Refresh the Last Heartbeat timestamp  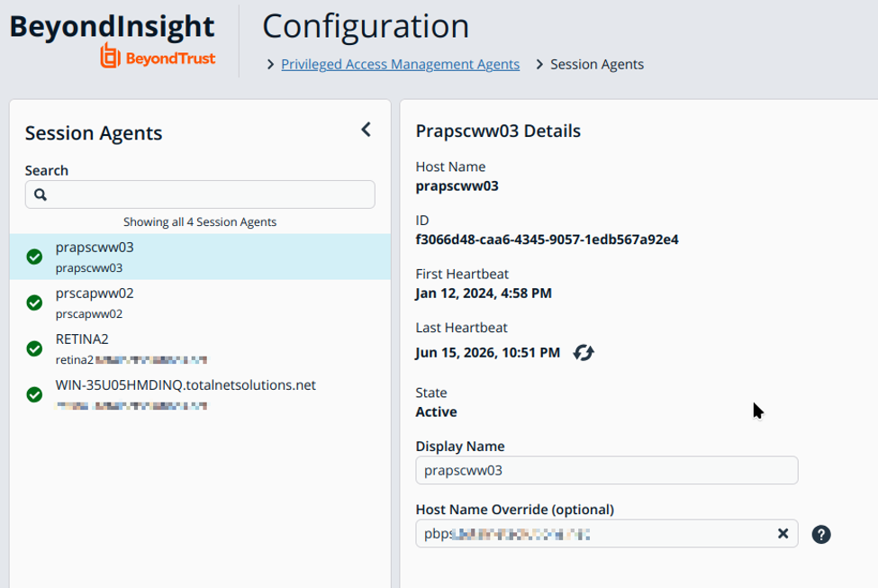(584, 353)
